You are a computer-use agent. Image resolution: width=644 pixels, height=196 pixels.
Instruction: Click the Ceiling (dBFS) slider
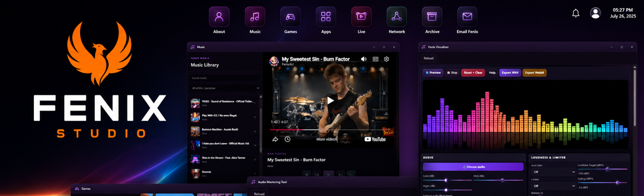point(602,183)
